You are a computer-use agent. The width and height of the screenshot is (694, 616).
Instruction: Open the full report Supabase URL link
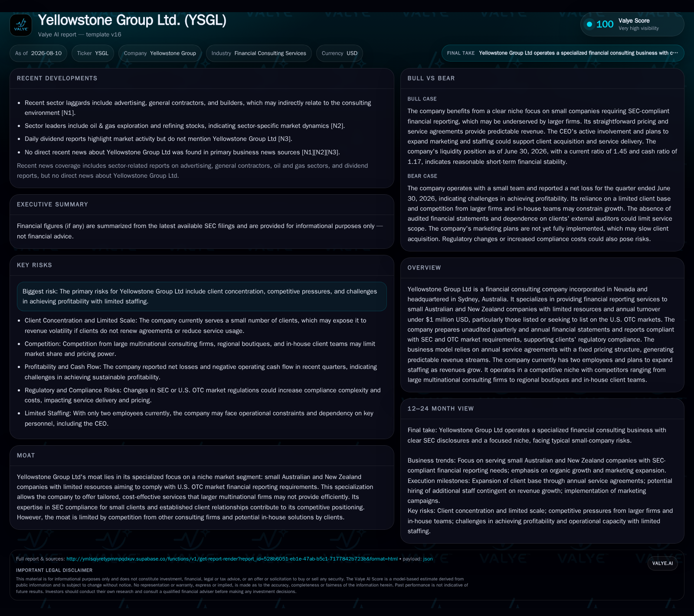pyautogui.click(x=232, y=559)
